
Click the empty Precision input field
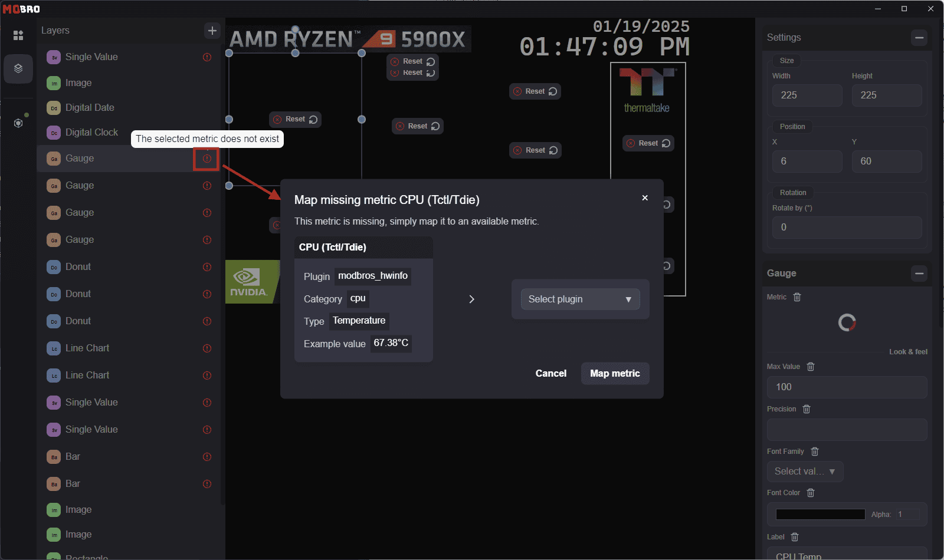(x=847, y=430)
